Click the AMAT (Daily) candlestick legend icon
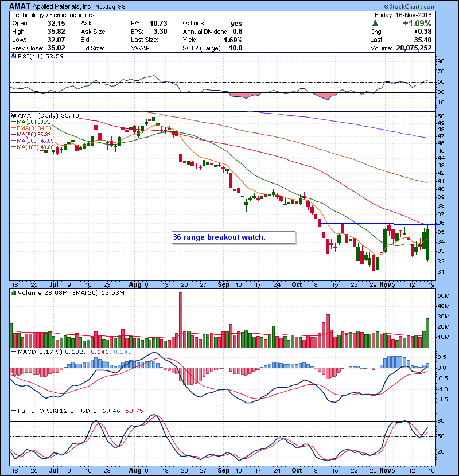The image size is (459, 476). pos(13,115)
